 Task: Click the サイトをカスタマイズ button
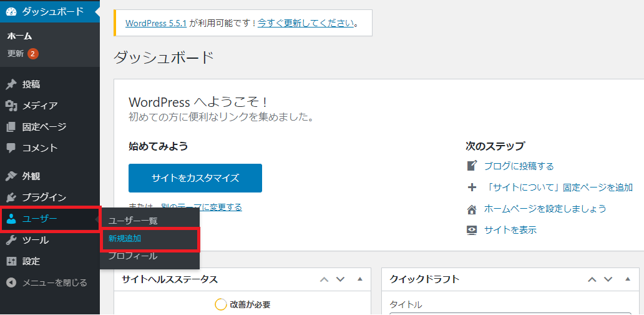coord(195,178)
